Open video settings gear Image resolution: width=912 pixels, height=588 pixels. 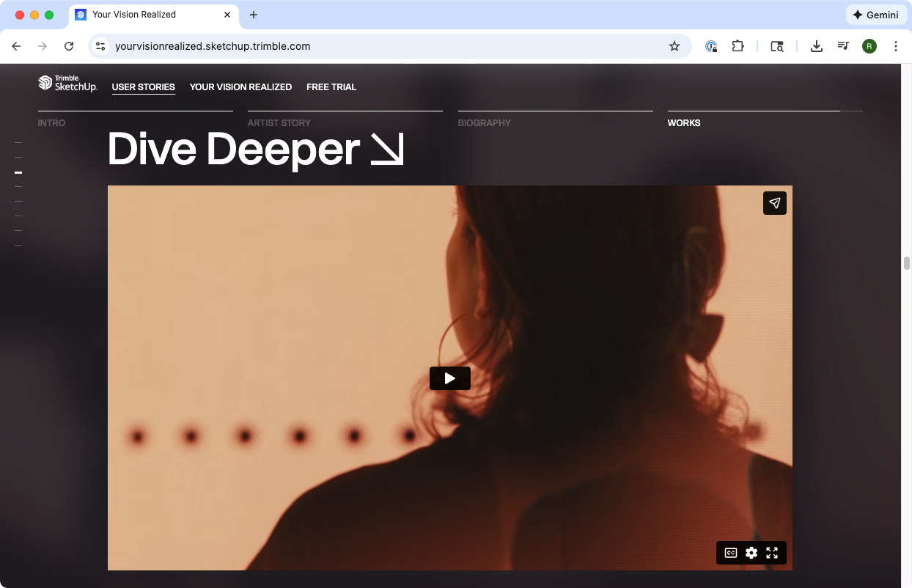[x=751, y=553]
